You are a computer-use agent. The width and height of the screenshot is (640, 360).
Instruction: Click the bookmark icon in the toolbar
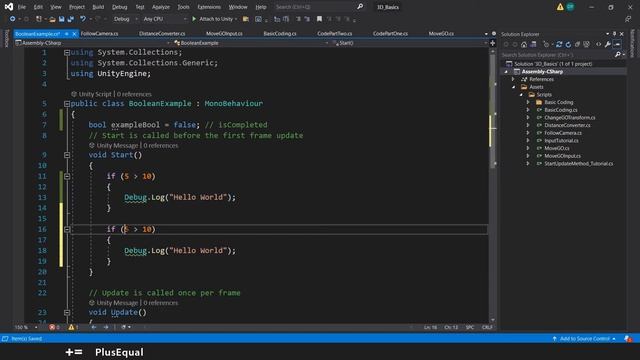point(319,19)
